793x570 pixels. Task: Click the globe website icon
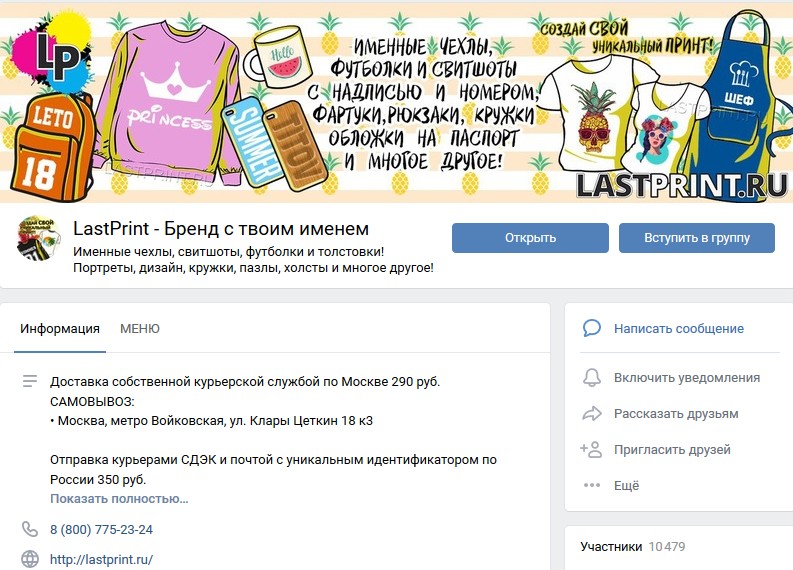pos(30,559)
